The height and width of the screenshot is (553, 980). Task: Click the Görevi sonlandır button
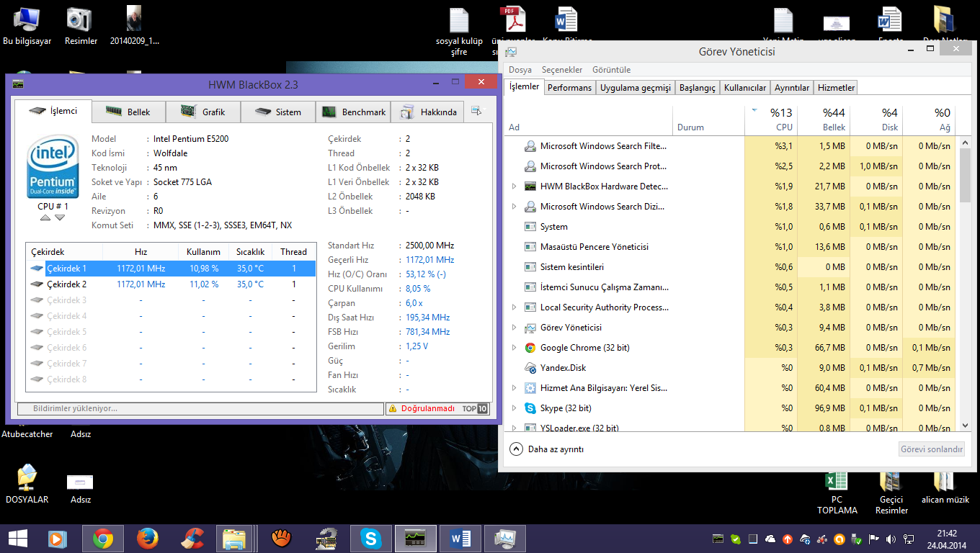pyautogui.click(x=932, y=449)
